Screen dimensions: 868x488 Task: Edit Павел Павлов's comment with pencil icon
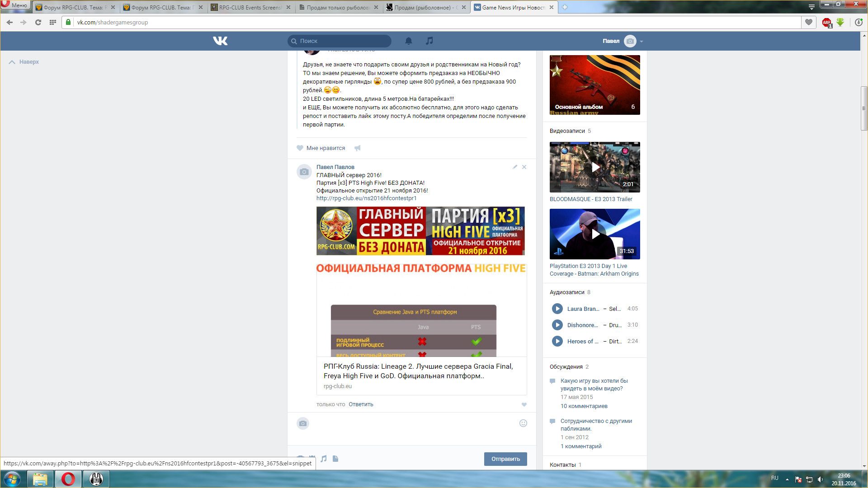(x=514, y=167)
